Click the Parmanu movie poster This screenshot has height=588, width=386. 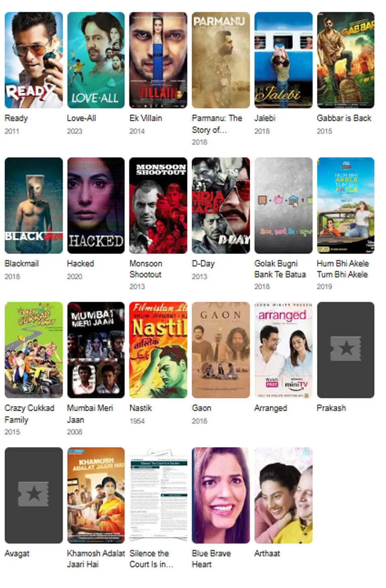pos(221,60)
